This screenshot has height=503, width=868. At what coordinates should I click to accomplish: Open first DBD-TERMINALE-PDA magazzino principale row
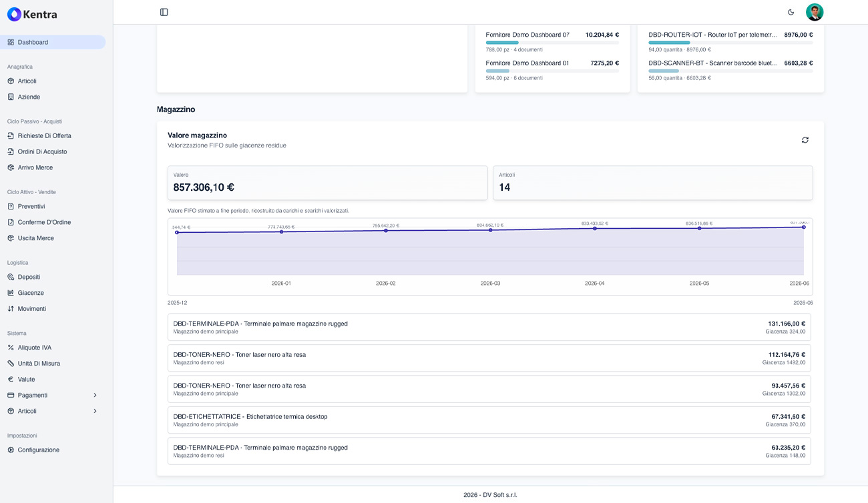coord(489,328)
